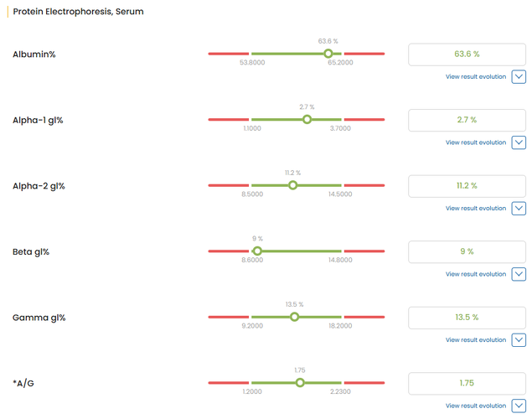Expand Albumin% result evolution chevron
Image resolution: width=532 pixels, height=419 pixels.
point(519,77)
